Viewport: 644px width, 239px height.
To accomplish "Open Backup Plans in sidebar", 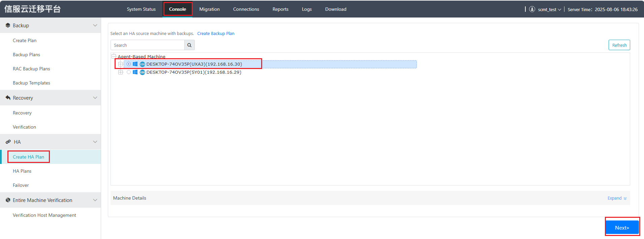I will click(26, 55).
